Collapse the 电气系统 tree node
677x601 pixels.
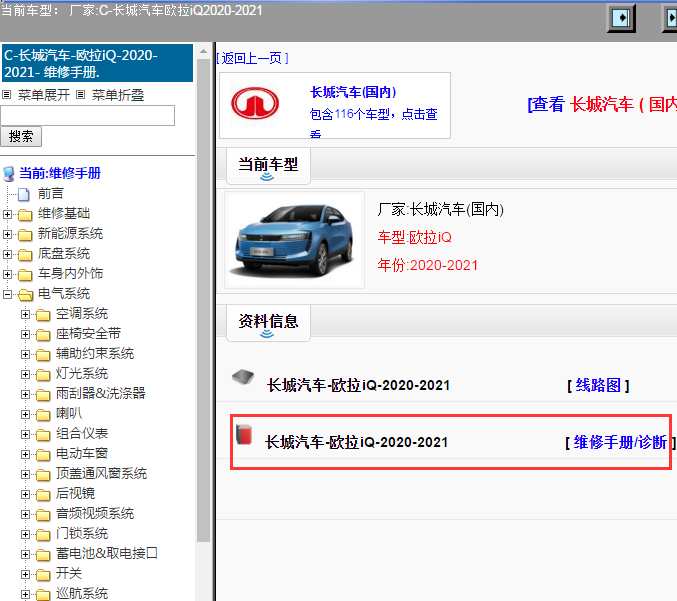coord(7,294)
